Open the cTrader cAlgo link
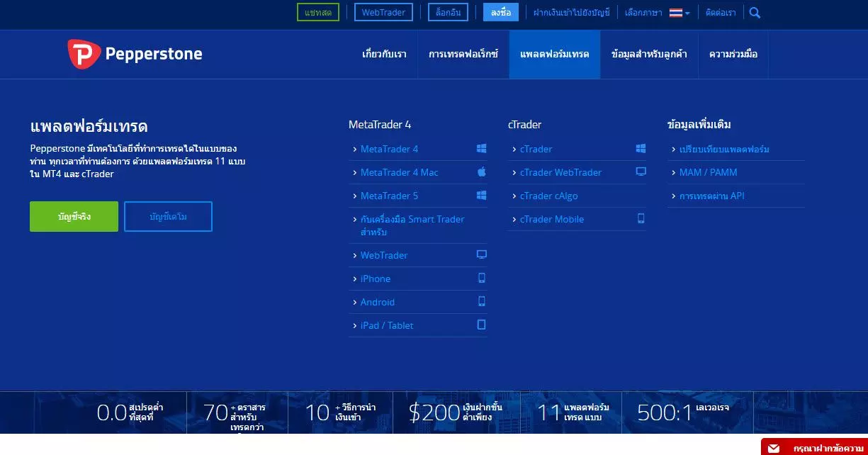The height and width of the screenshot is (455, 868). click(548, 196)
